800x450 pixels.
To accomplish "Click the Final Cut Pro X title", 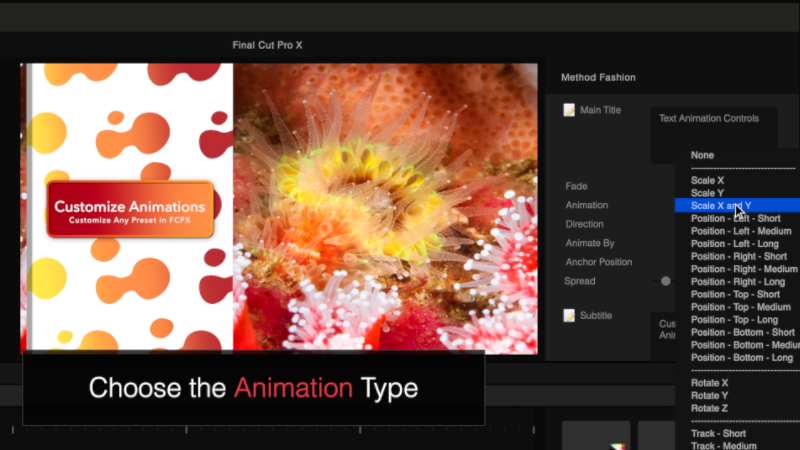I will click(x=267, y=45).
